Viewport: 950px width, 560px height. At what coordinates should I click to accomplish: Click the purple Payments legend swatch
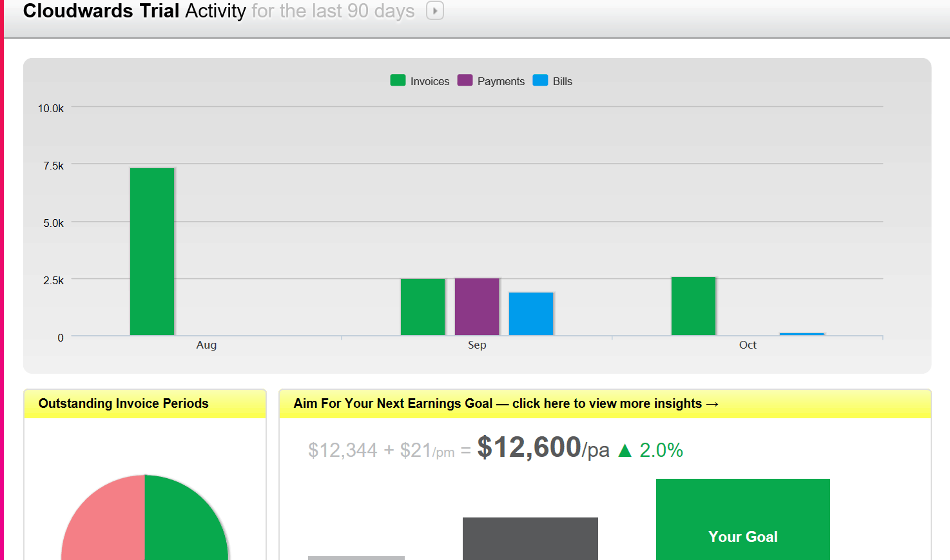(465, 80)
